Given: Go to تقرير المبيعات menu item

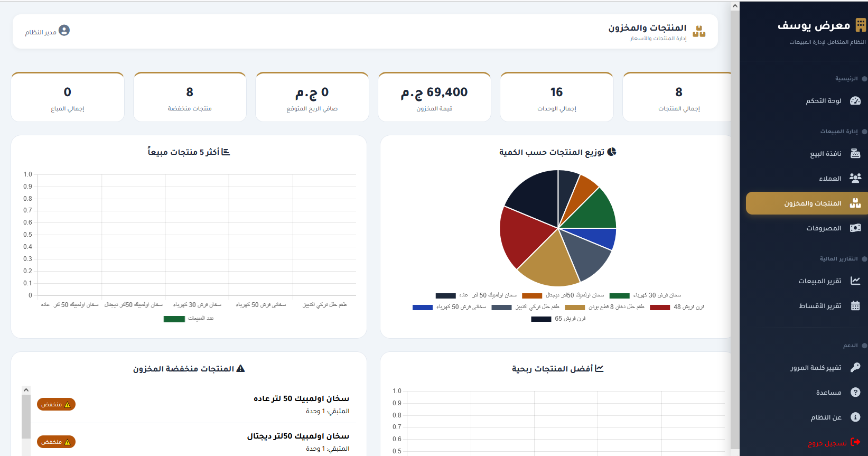Looking at the screenshot, I should pyautogui.click(x=807, y=281).
